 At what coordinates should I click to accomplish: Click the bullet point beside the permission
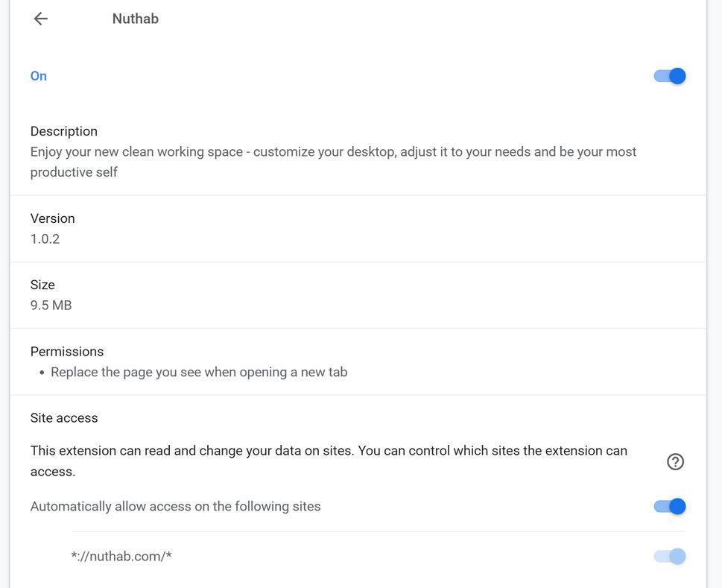[x=42, y=373]
